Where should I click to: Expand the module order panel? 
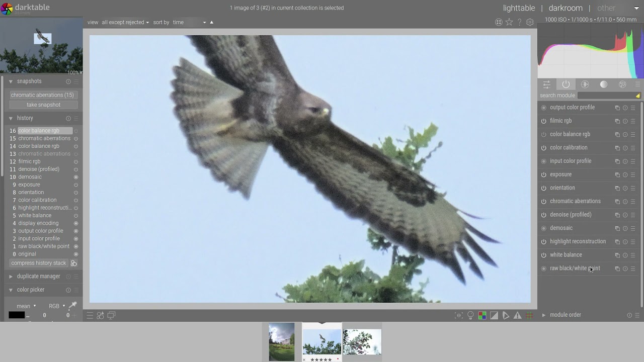[x=543, y=315]
